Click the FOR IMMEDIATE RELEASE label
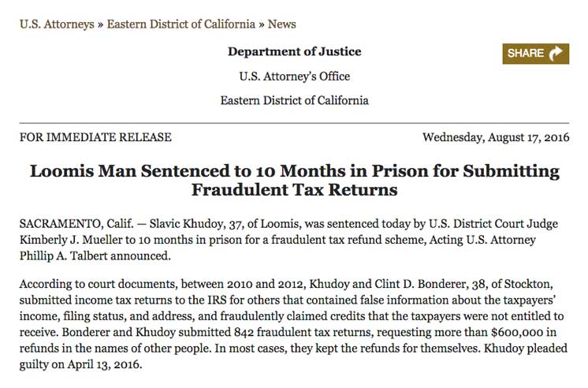Viewport: 588px width, 388px height. click(95, 137)
